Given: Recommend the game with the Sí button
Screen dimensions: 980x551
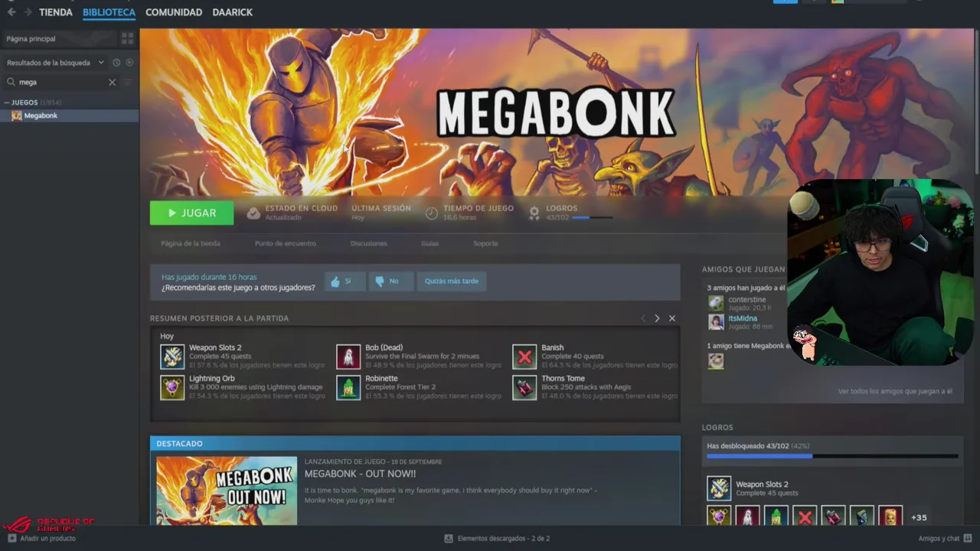Looking at the screenshot, I should 343,281.
